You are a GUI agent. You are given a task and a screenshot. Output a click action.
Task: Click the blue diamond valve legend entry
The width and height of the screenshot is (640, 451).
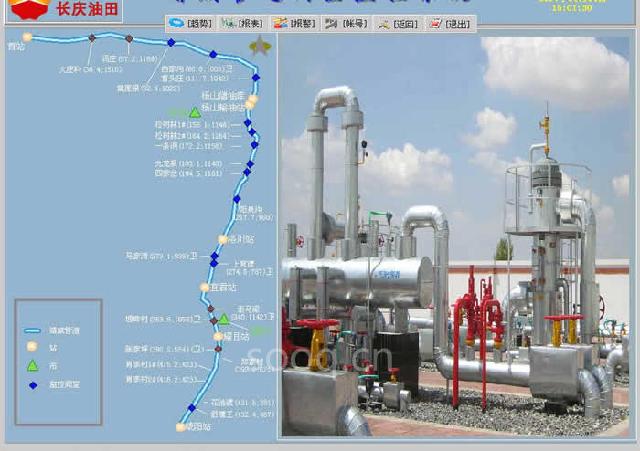pos(32,384)
